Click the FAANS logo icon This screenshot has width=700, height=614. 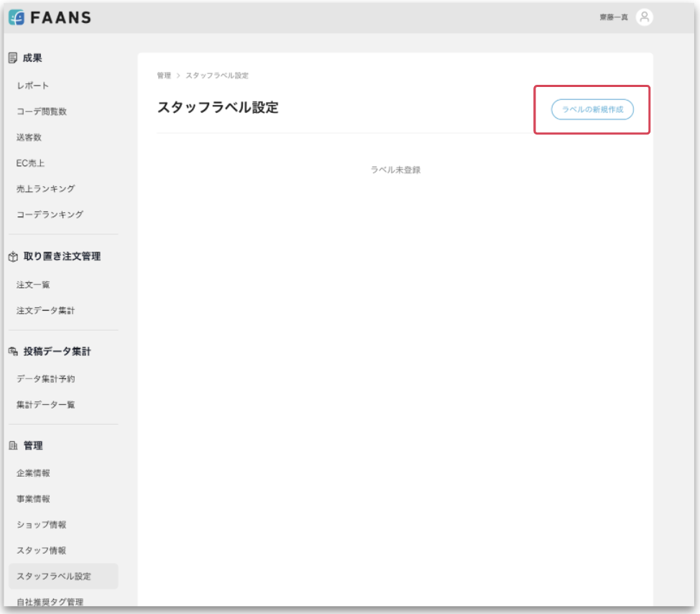tap(17, 17)
